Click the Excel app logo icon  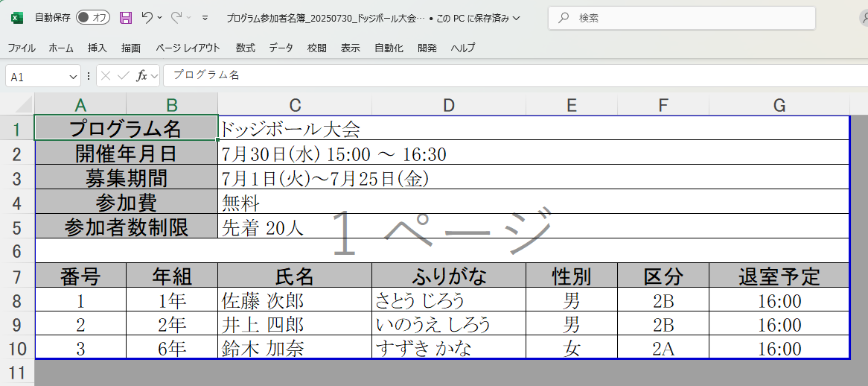pyautogui.click(x=16, y=17)
